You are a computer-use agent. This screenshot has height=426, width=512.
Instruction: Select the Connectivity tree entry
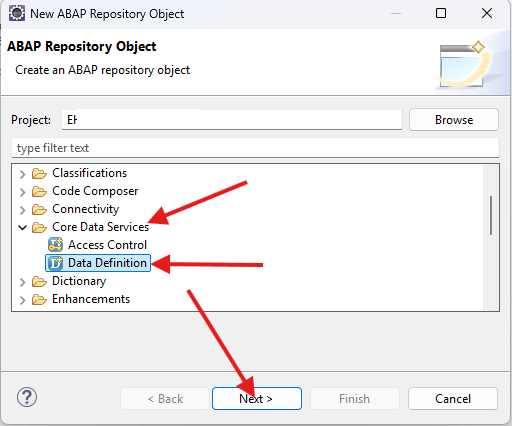pyautogui.click(x=85, y=209)
